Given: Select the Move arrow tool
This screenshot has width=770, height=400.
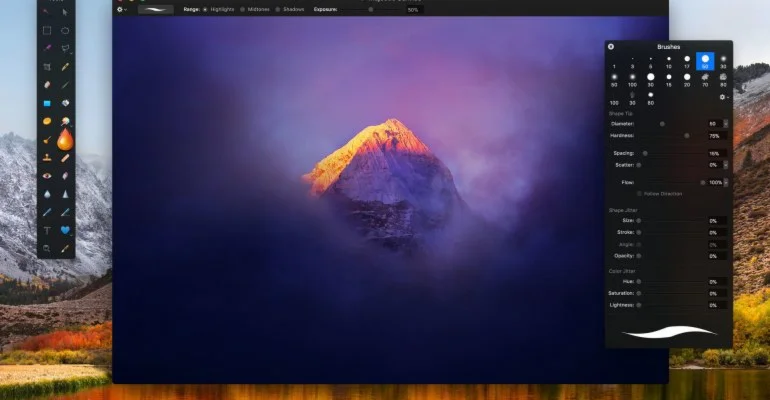Looking at the screenshot, I should tap(65, 12).
